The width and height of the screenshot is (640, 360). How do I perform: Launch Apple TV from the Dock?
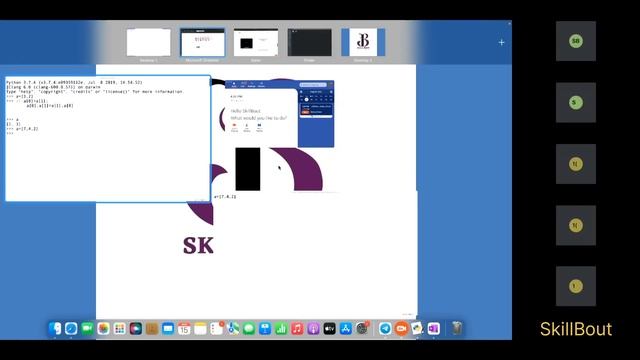(x=329, y=328)
